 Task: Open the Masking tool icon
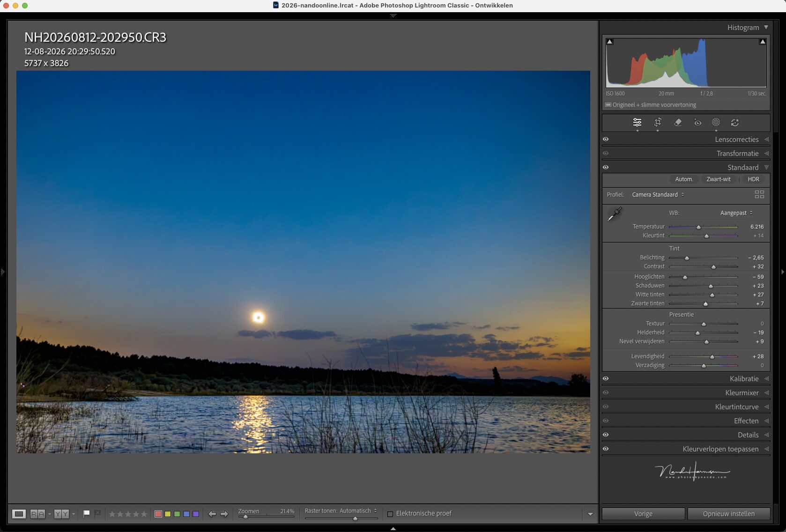click(x=716, y=122)
